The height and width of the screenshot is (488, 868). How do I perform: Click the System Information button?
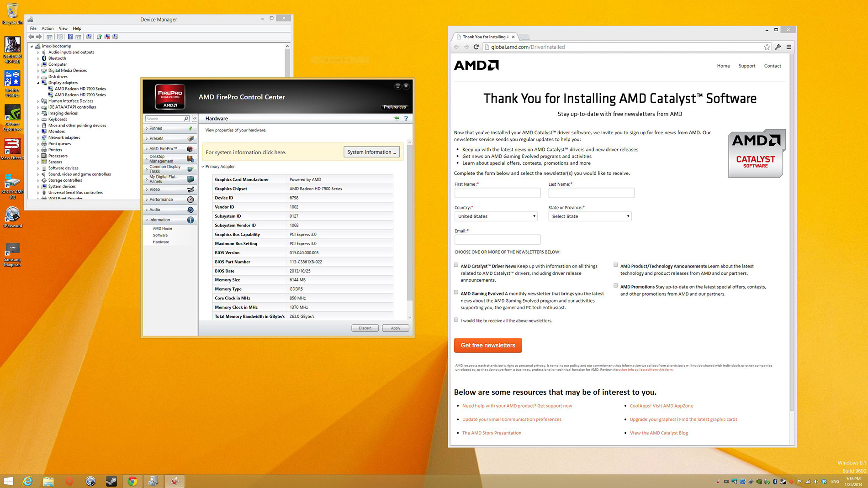pos(371,152)
